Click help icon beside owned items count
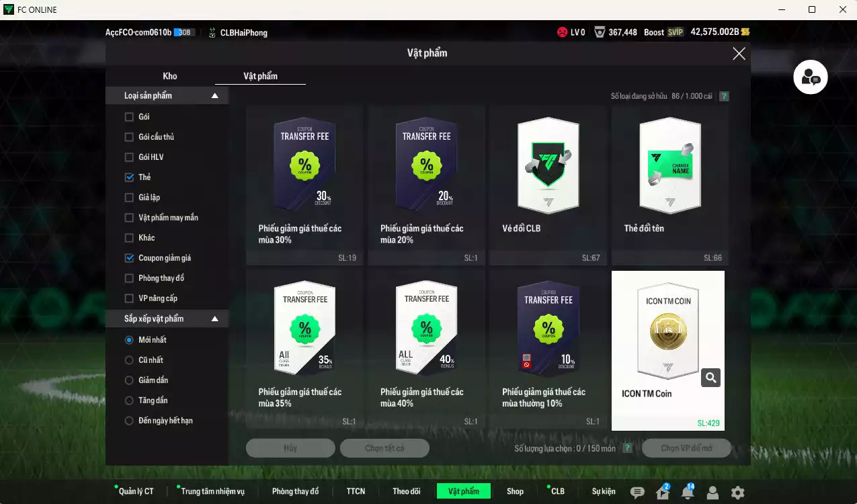The image size is (857, 504). coord(724,96)
